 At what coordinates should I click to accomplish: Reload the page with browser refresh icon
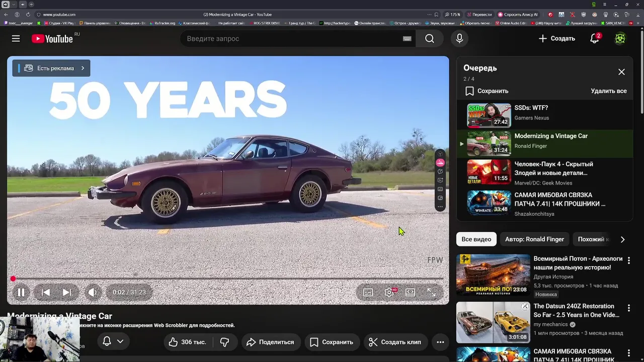coord(28,15)
